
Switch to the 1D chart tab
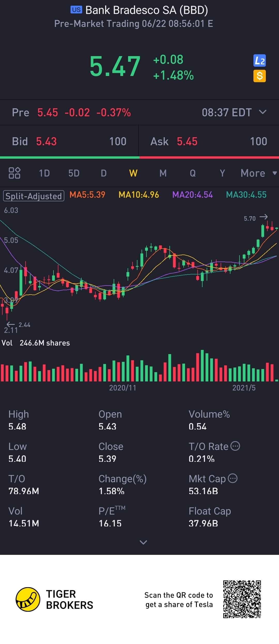click(44, 173)
